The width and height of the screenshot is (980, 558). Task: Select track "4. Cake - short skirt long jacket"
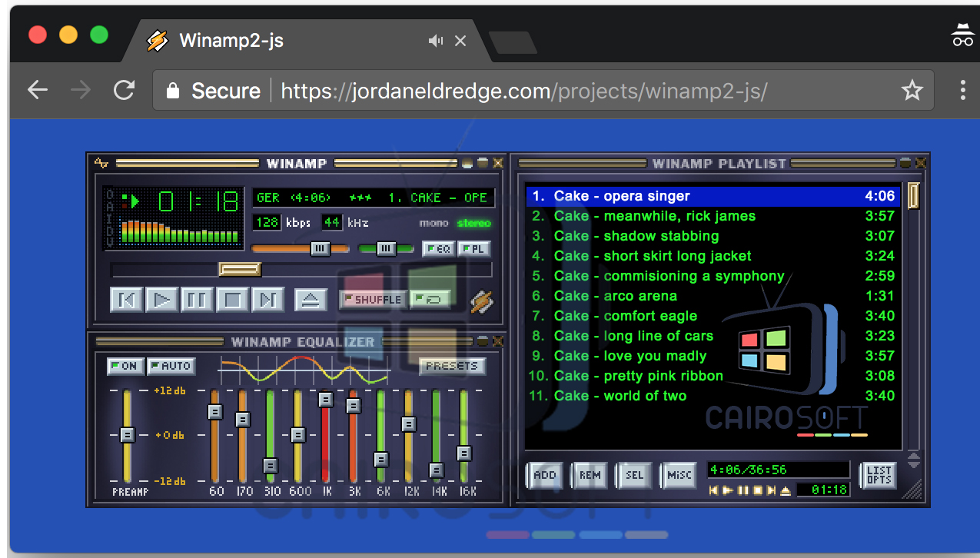[x=713, y=256]
